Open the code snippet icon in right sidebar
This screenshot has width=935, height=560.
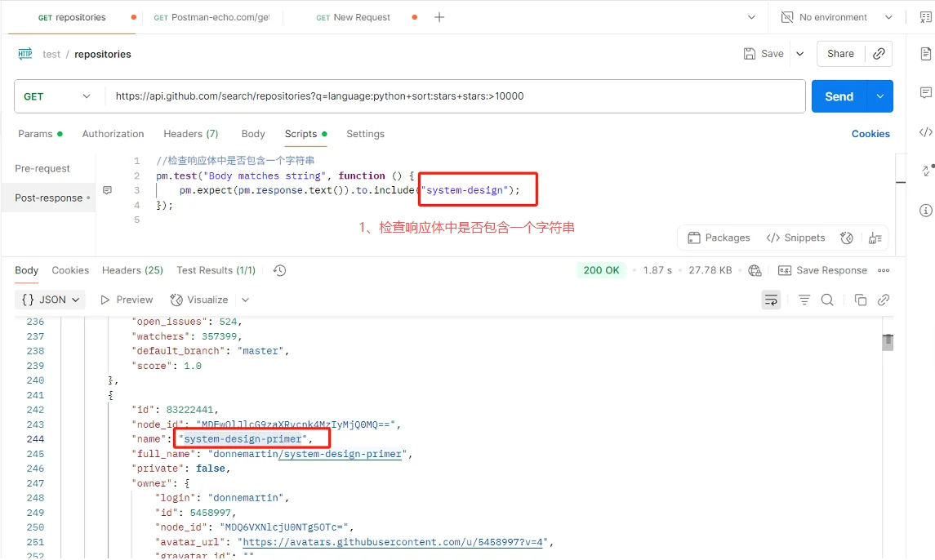pos(925,132)
